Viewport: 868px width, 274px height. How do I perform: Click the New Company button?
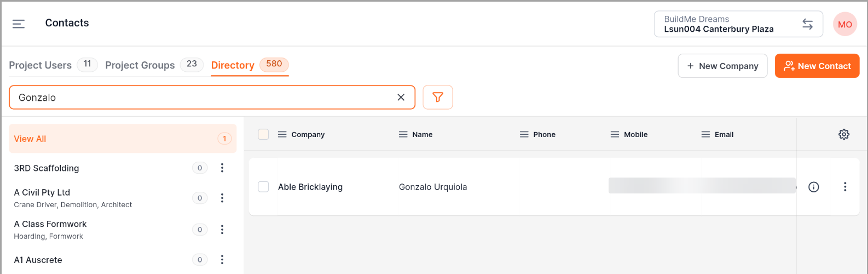click(722, 66)
